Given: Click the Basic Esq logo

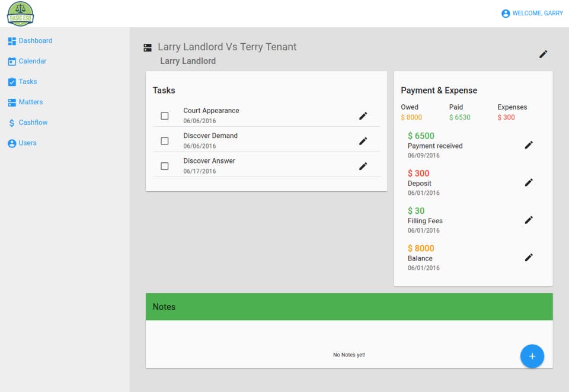Looking at the screenshot, I should [20, 14].
